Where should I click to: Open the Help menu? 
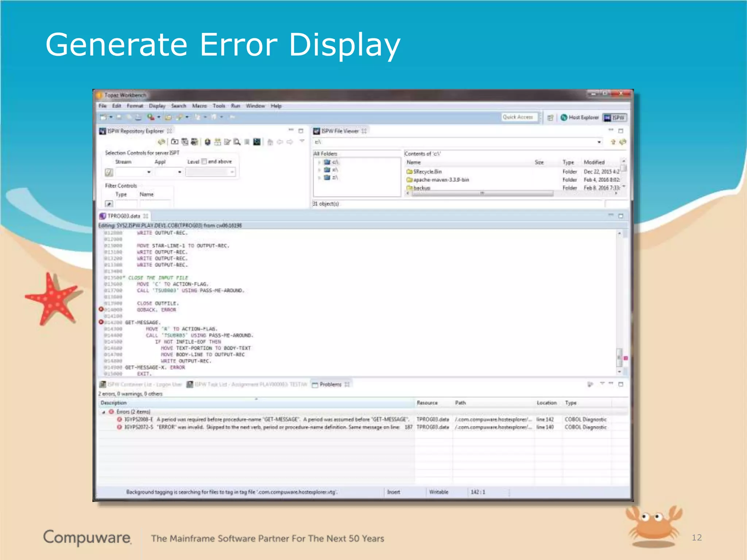pyautogui.click(x=276, y=106)
